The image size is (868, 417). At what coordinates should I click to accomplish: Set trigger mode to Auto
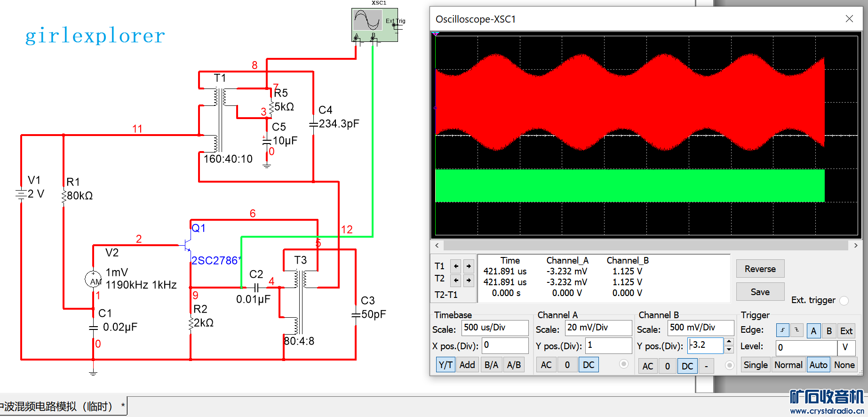tap(818, 365)
